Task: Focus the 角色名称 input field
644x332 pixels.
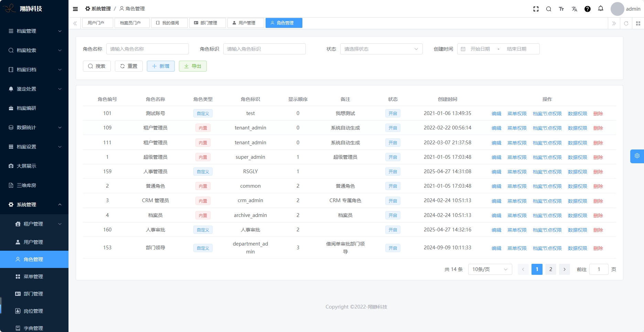Action: point(147,49)
